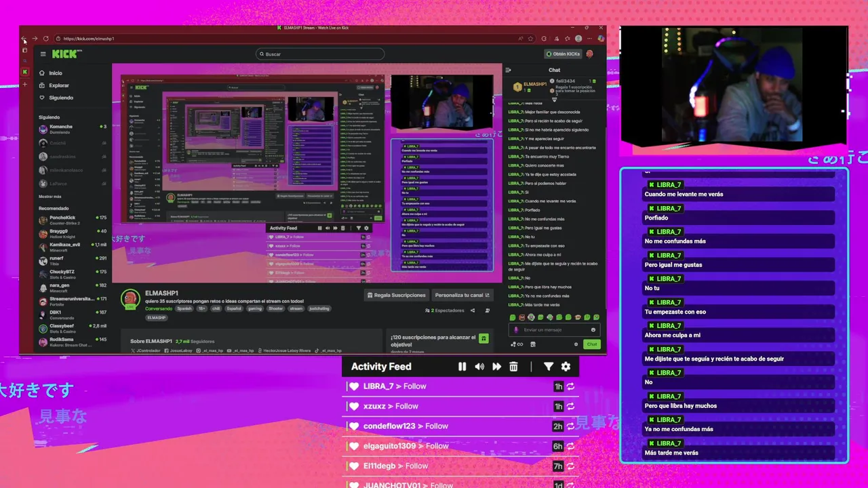Click Personaliza tu canal button

pyautogui.click(x=462, y=295)
